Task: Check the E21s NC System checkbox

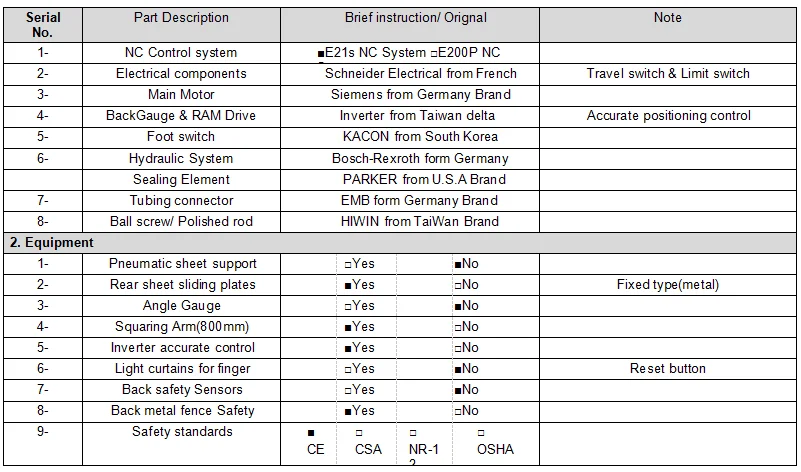Action: [x=321, y=53]
